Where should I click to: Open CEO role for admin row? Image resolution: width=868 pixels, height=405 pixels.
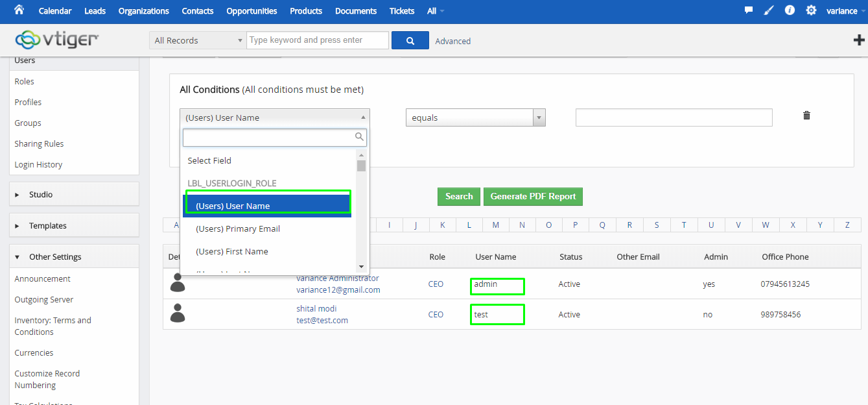[436, 284]
